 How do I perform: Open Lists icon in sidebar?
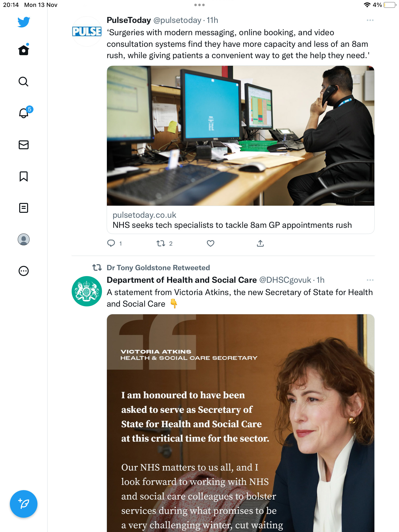point(24,208)
